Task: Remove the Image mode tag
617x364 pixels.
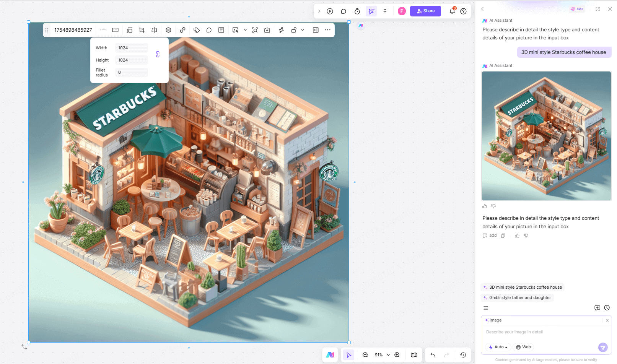Action: 607,320
